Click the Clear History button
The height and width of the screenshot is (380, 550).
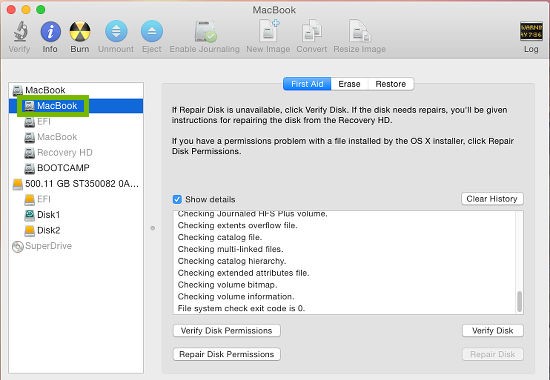click(x=492, y=199)
